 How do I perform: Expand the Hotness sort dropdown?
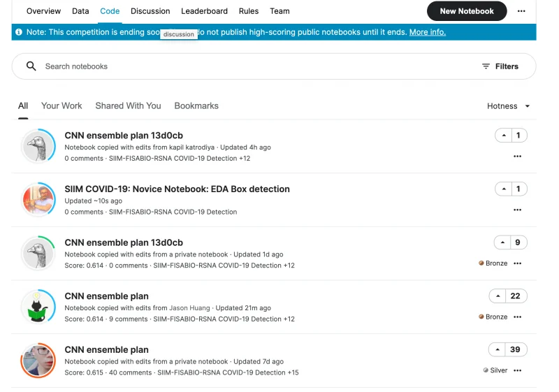pos(509,106)
